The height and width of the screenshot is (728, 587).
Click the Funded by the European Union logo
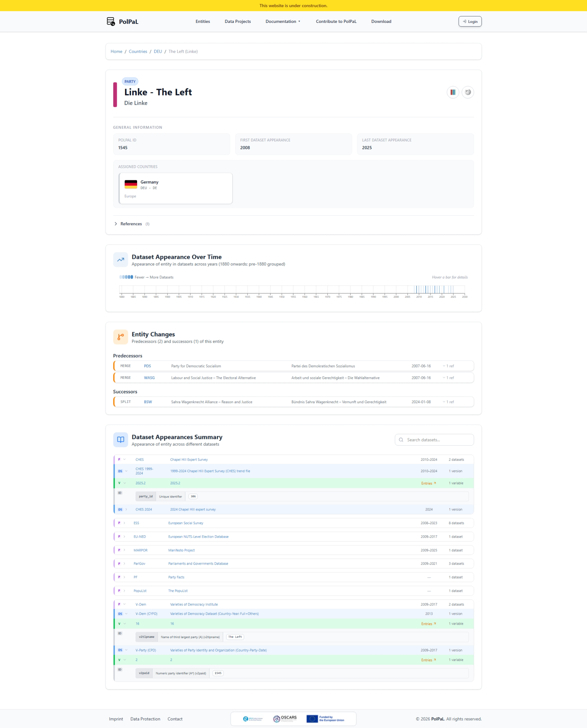(x=325, y=719)
